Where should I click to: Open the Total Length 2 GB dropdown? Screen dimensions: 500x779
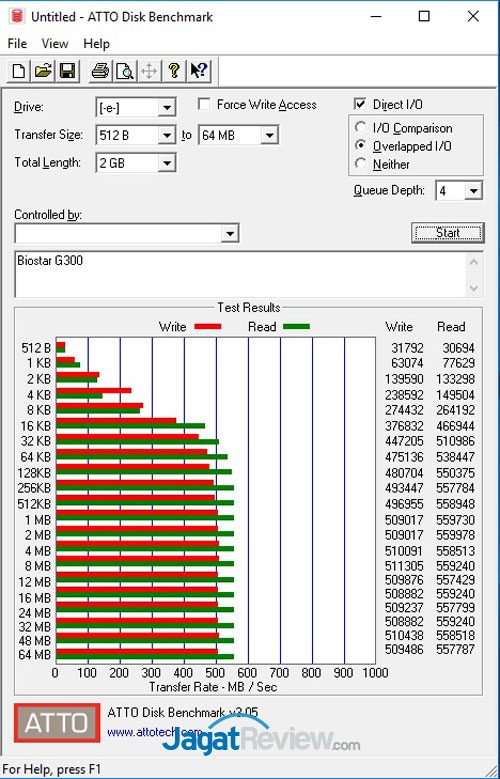[167, 162]
